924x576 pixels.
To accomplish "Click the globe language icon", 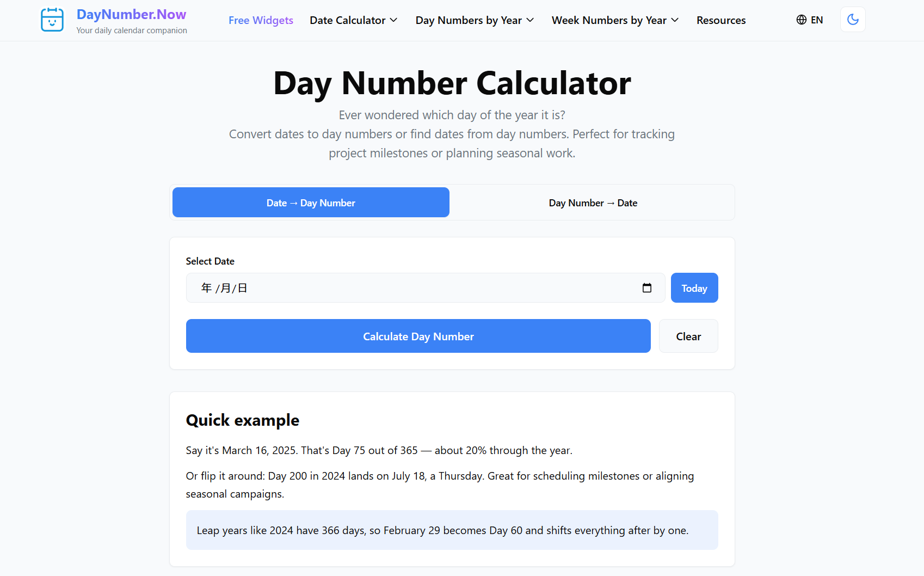I will pos(801,20).
